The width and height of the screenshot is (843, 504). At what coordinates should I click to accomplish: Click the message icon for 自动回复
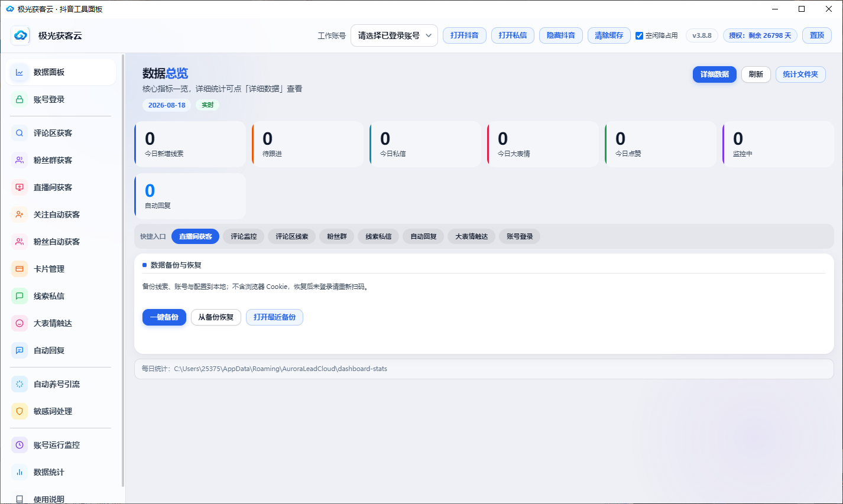coord(20,350)
